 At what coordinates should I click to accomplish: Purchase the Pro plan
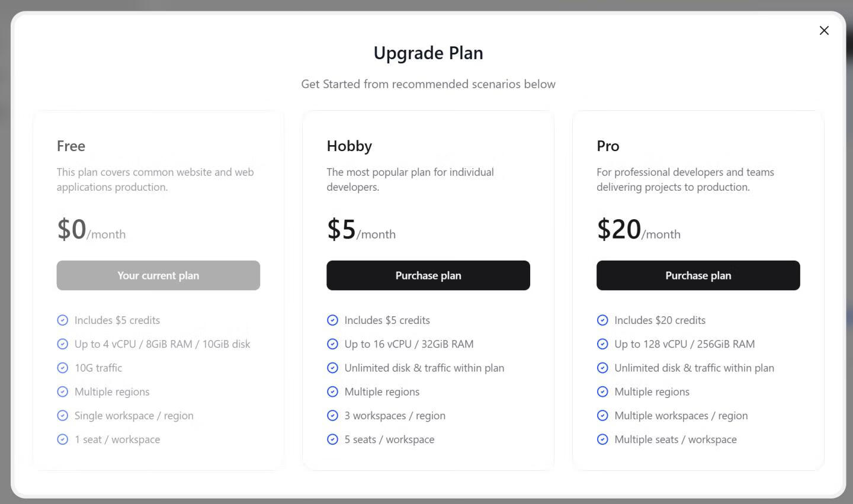[698, 275]
